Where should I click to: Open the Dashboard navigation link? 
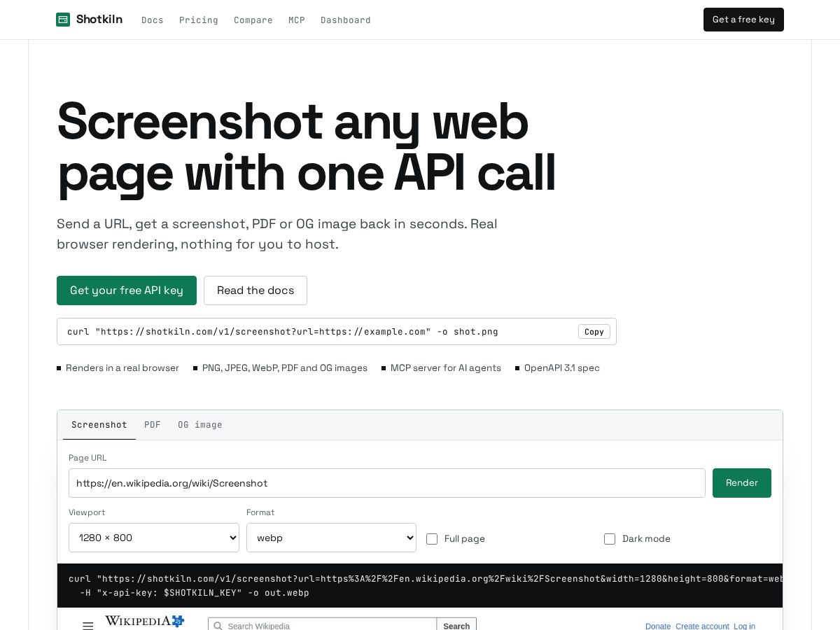[346, 20]
